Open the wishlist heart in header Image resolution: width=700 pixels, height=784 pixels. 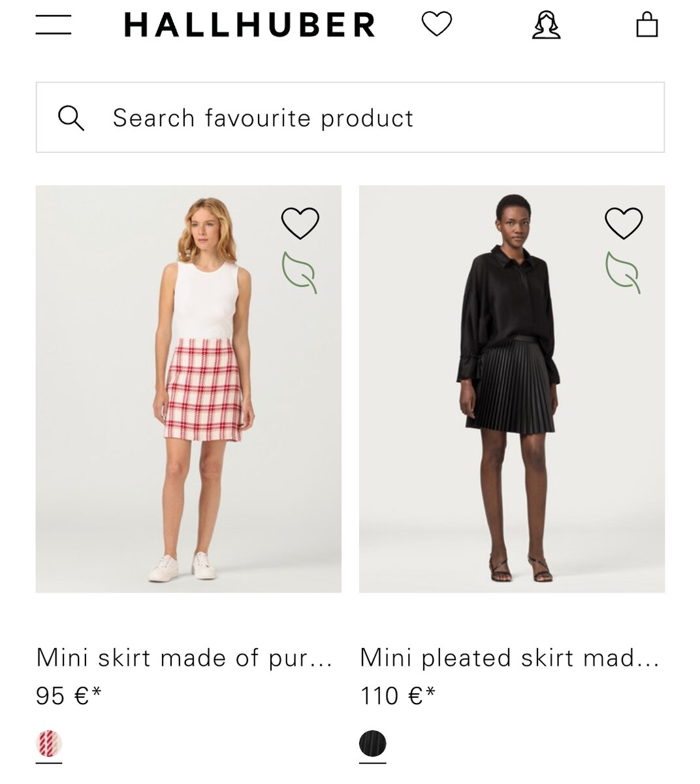click(x=436, y=24)
